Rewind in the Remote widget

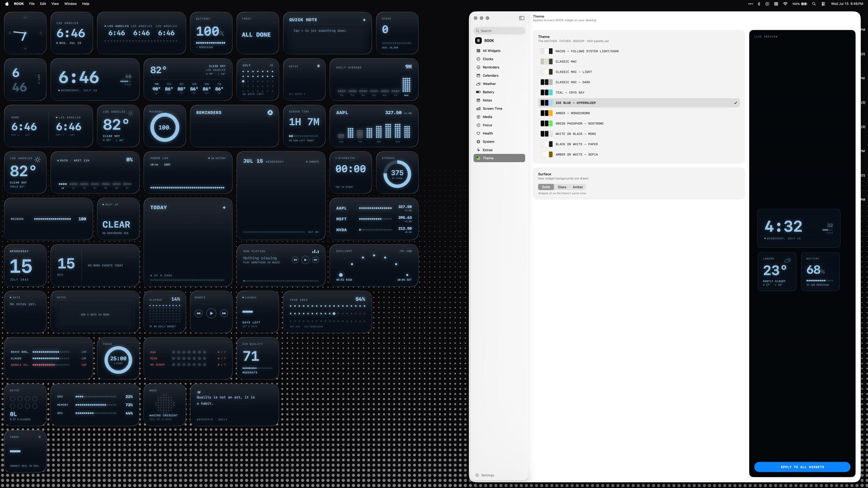coord(198,313)
